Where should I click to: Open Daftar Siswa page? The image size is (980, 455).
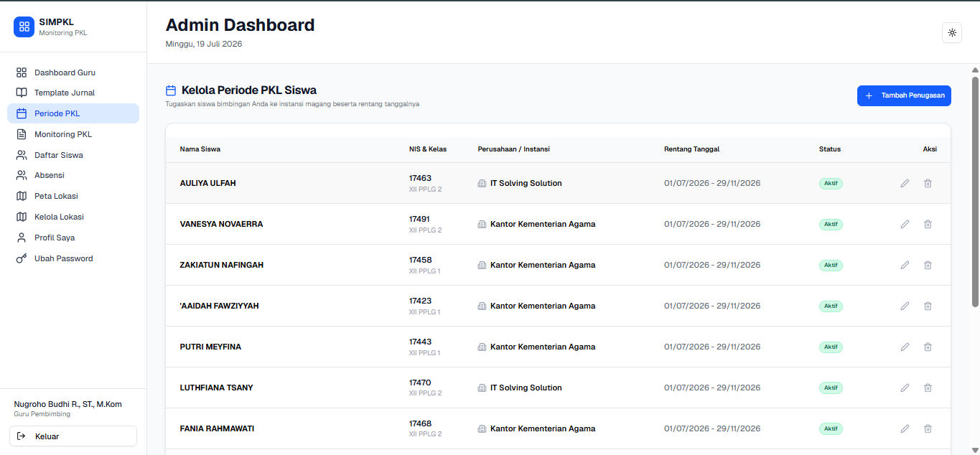click(x=73, y=155)
